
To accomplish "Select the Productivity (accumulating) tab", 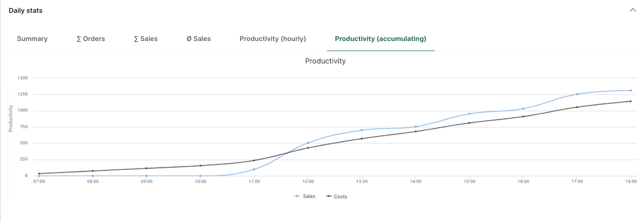I will point(380,39).
